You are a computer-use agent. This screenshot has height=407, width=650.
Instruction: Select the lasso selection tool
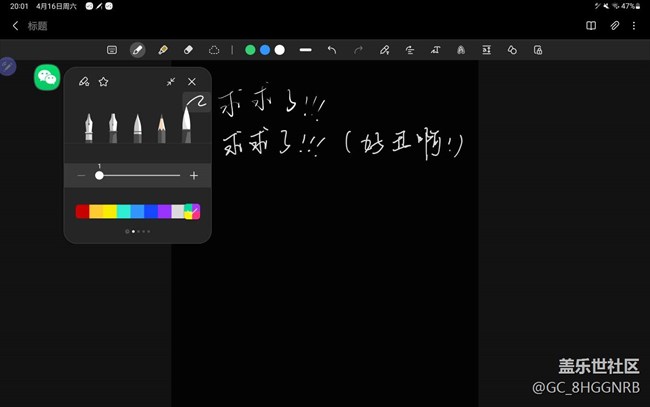214,49
